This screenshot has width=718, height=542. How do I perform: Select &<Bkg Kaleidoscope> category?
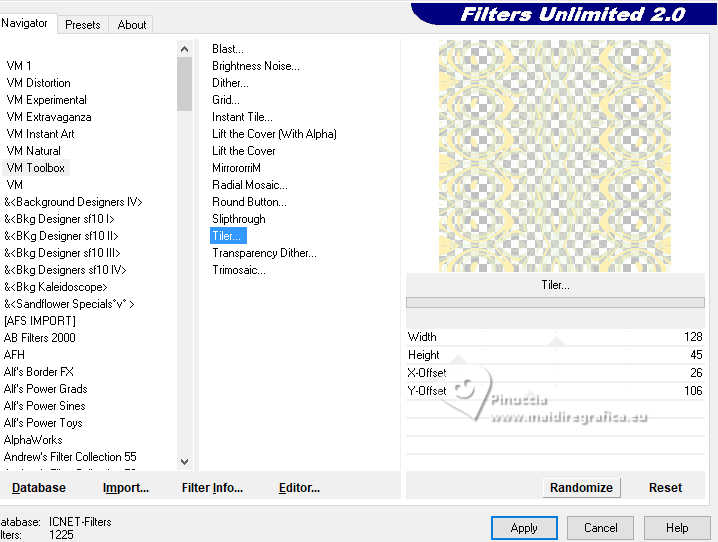[56, 287]
